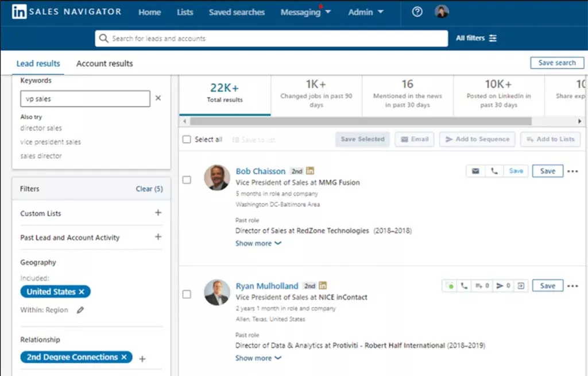Viewport: 588px width, 376px height.
Task: Click the LinkedIn badge next to Bob Chaisson
Action: point(310,171)
